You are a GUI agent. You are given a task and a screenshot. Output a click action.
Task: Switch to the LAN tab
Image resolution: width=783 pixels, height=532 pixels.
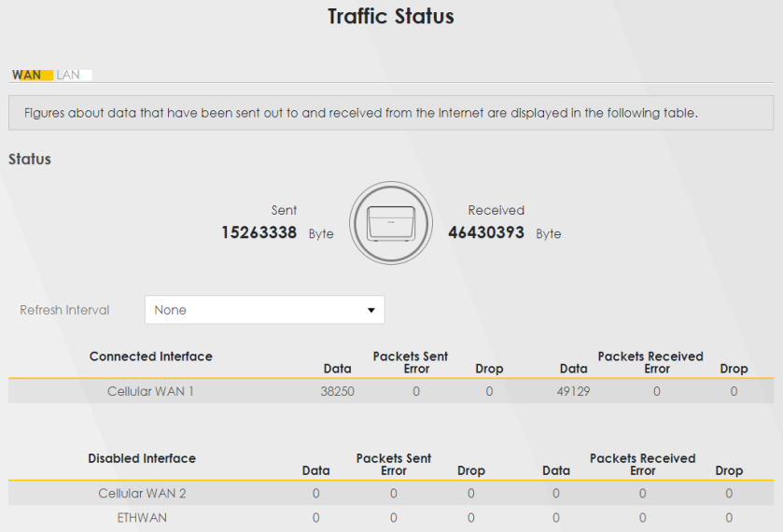pos(68,75)
